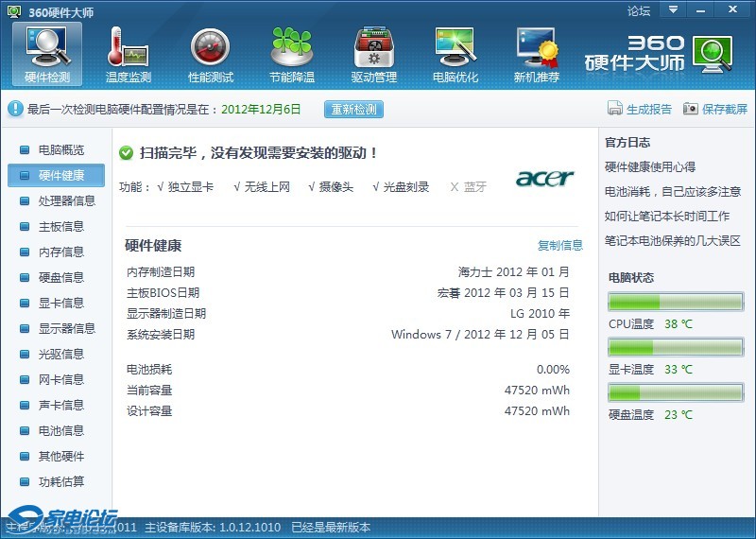Open the title bar dropdown menu arrow

point(673,10)
